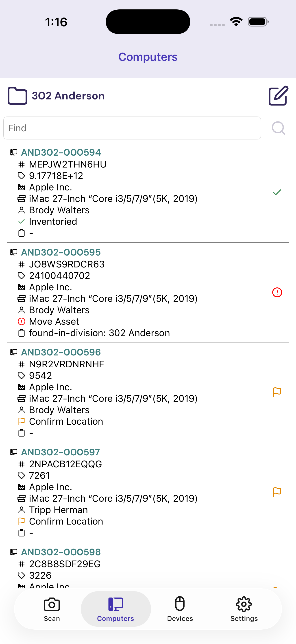Tap the orange flag status for AND302-000597
This screenshot has height=644, width=296.
[x=277, y=492]
